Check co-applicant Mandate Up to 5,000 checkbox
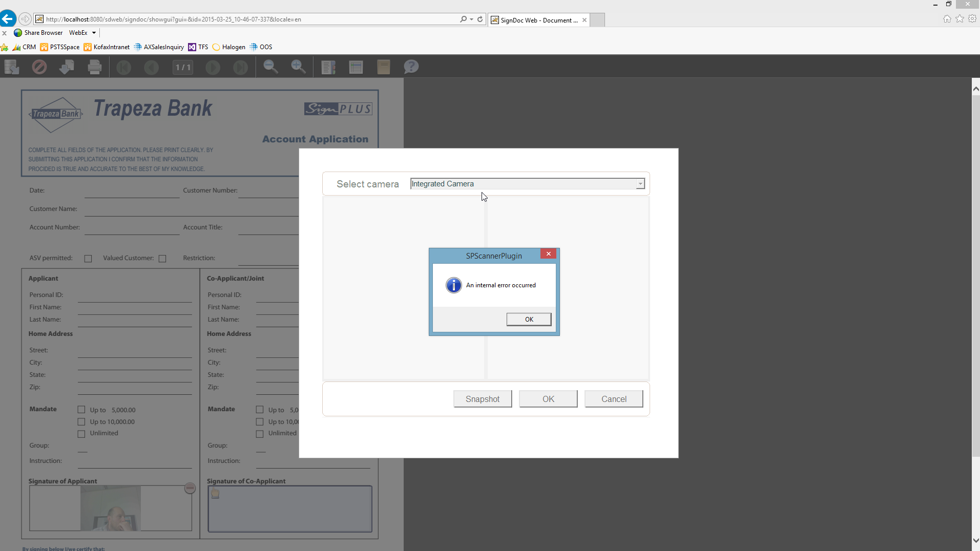 point(260,410)
